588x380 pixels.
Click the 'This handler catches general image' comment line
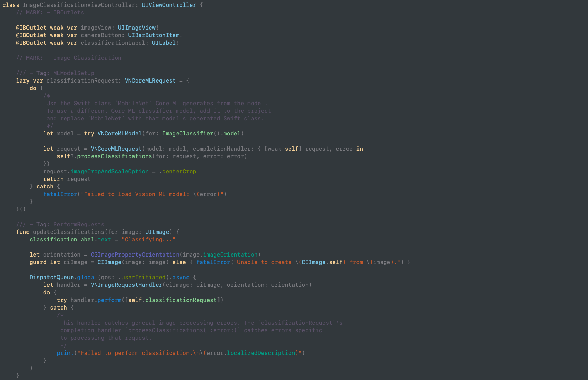(x=201, y=323)
